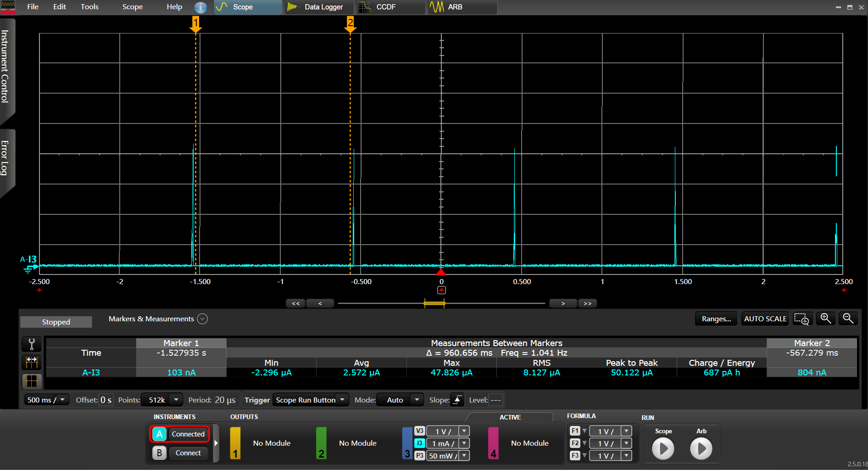868x470 pixels.
Task: Open the File menu
Action: click(33, 7)
